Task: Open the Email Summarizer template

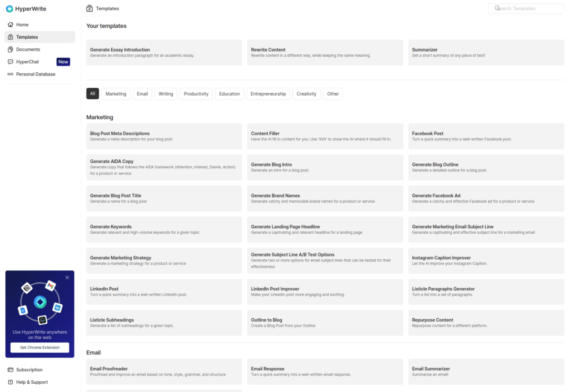Action: [486, 371]
